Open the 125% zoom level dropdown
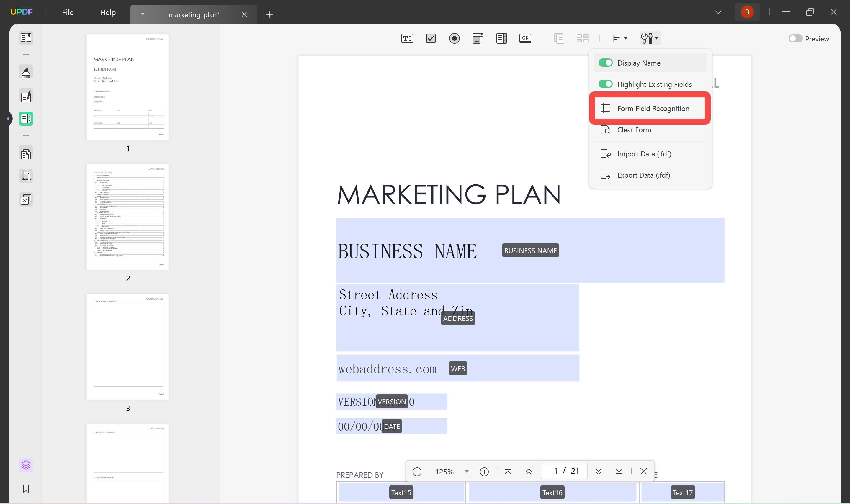The image size is (850, 504). click(x=467, y=472)
